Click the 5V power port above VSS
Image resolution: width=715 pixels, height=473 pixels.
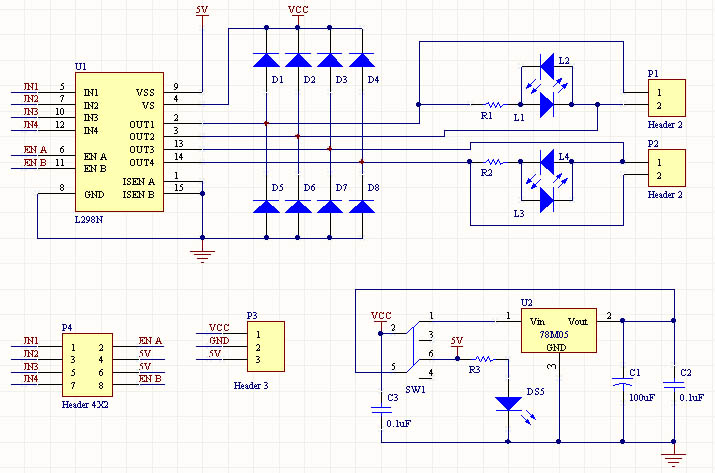click(203, 10)
